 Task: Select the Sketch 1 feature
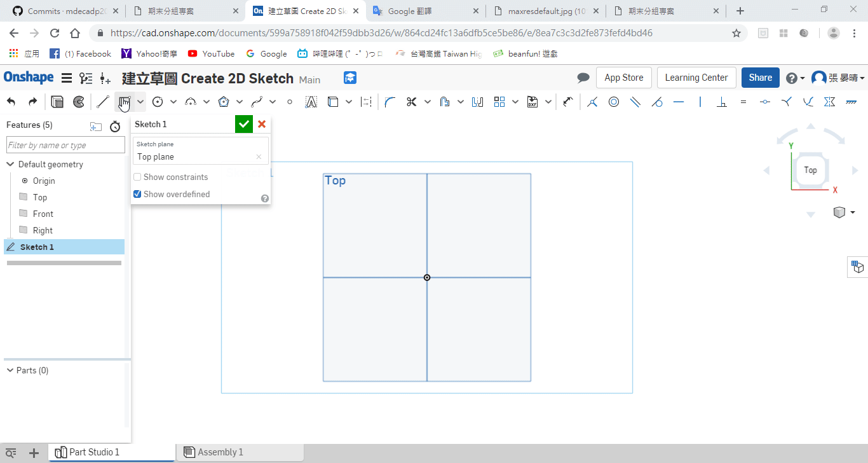coord(64,247)
